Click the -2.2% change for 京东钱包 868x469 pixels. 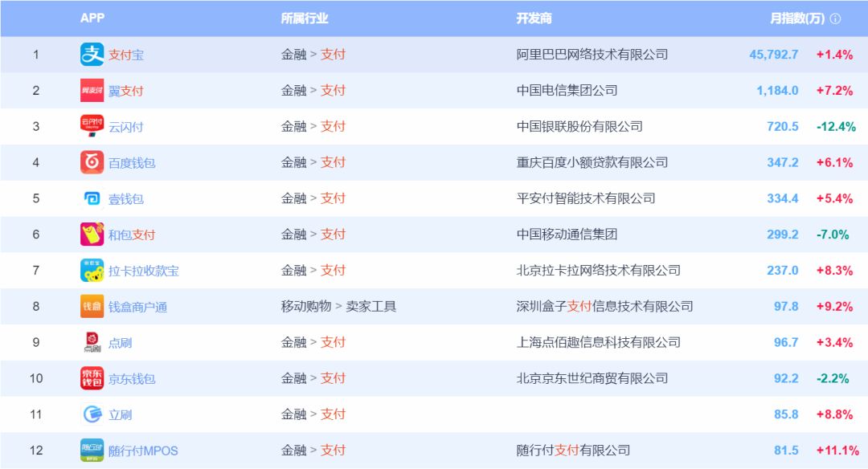(x=833, y=378)
